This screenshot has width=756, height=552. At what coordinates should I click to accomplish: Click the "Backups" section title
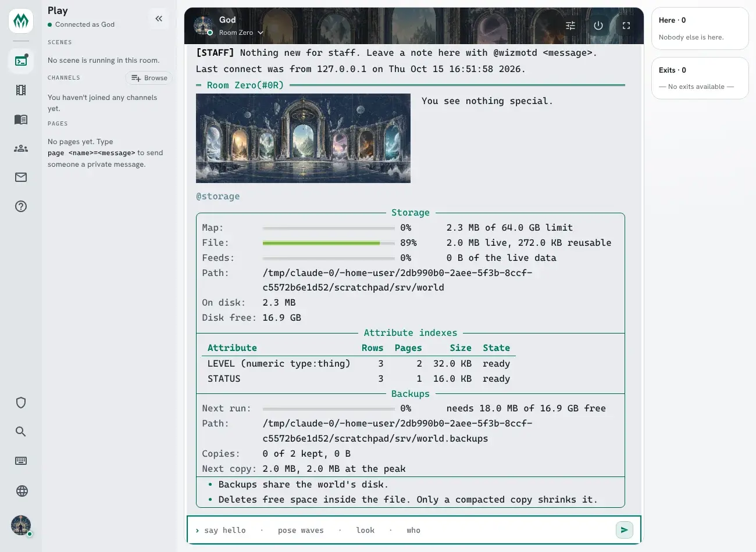tap(411, 394)
